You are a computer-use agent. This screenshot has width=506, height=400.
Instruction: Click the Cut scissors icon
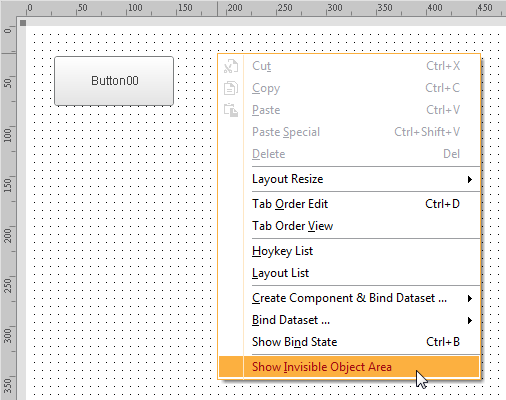(x=231, y=66)
